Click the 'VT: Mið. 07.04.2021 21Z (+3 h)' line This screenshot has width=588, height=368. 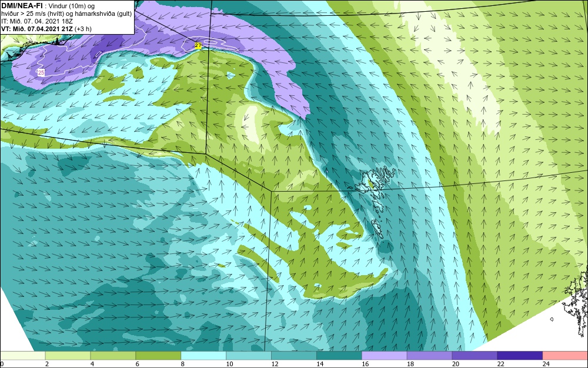[46, 29]
